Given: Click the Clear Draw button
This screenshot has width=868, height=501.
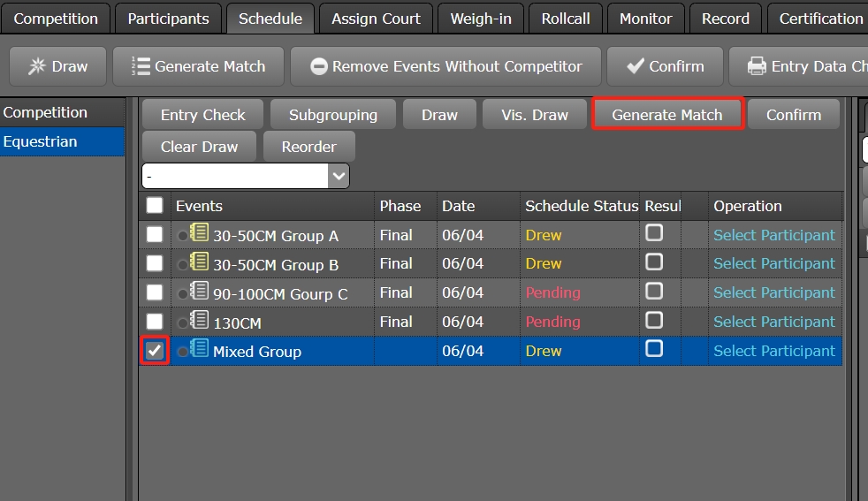Looking at the screenshot, I should [199, 147].
